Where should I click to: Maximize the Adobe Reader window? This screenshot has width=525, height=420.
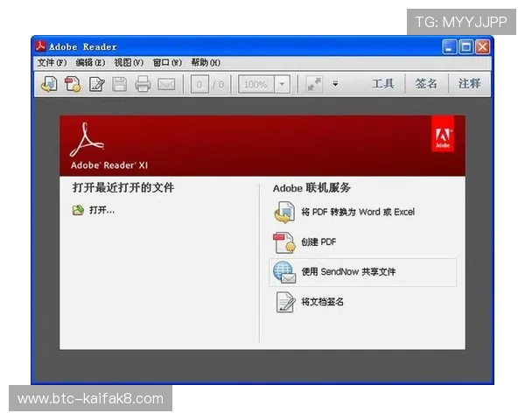click(465, 47)
